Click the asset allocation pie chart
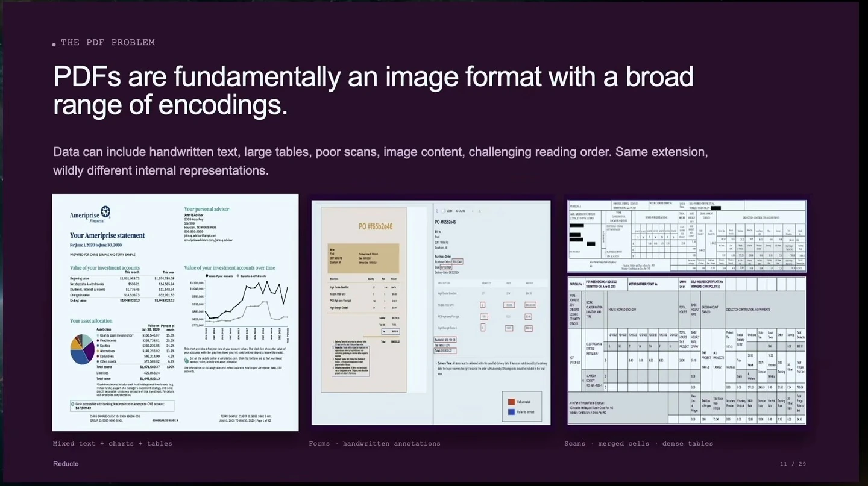 (x=82, y=350)
